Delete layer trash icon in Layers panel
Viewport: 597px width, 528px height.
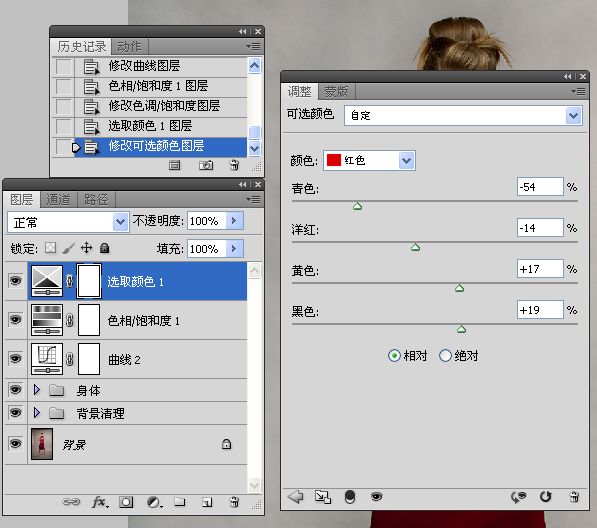234,502
